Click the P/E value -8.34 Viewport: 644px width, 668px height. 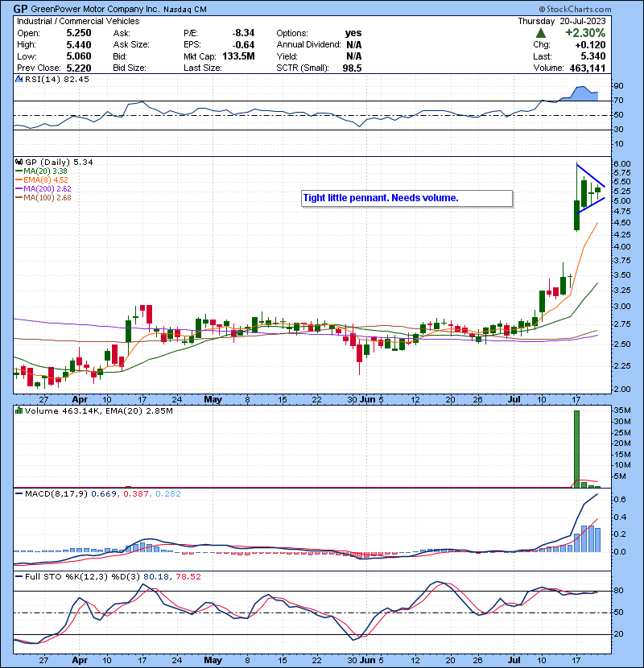243,33
